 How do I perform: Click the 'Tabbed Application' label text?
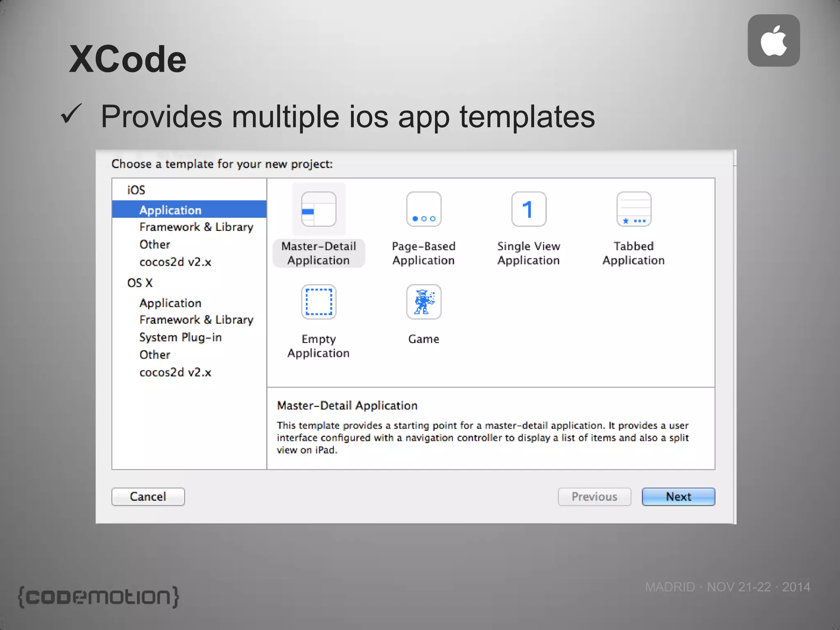634,253
